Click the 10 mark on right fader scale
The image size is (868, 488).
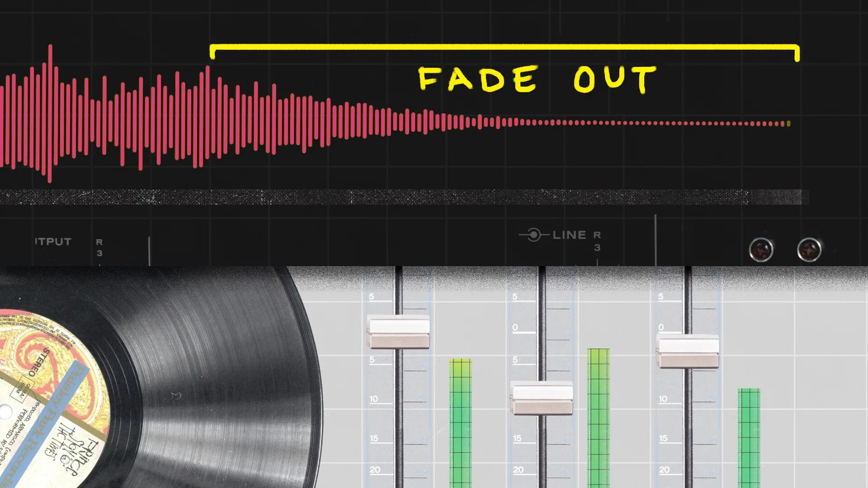(x=663, y=399)
